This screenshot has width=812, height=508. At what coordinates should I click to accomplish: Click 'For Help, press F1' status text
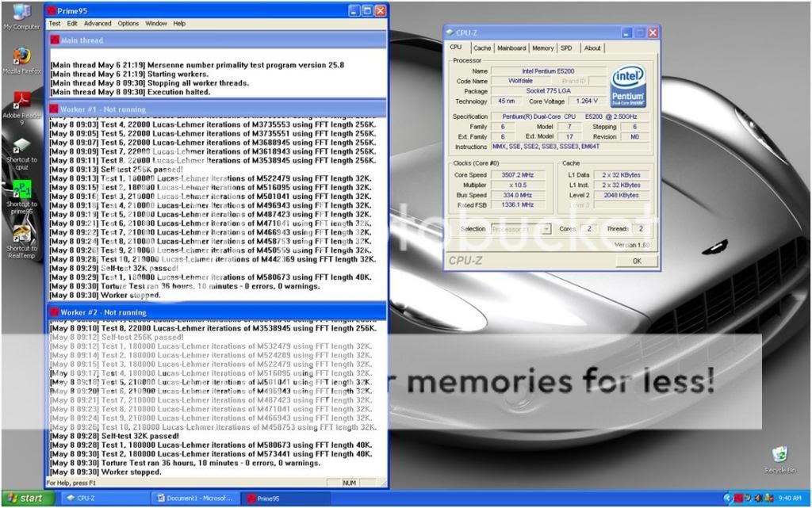point(71,483)
